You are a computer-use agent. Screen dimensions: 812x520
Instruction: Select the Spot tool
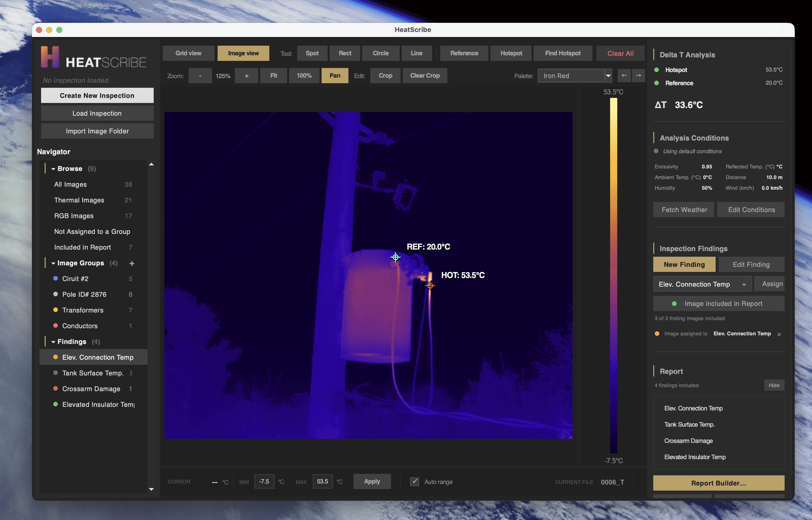coord(312,53)
